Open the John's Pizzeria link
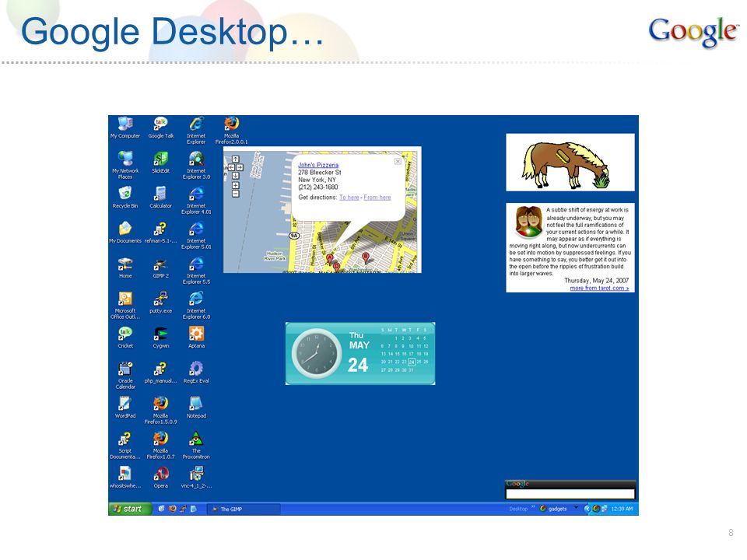747x560 pixels. coord(318,165)
